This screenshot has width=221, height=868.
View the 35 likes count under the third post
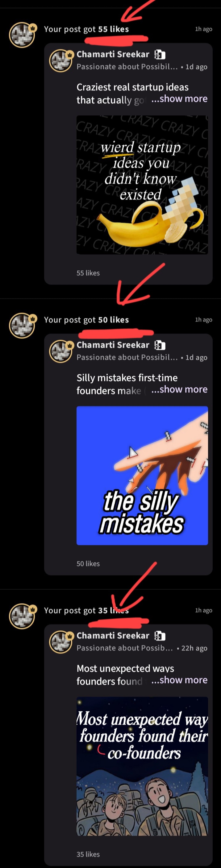tap(88, 854)
